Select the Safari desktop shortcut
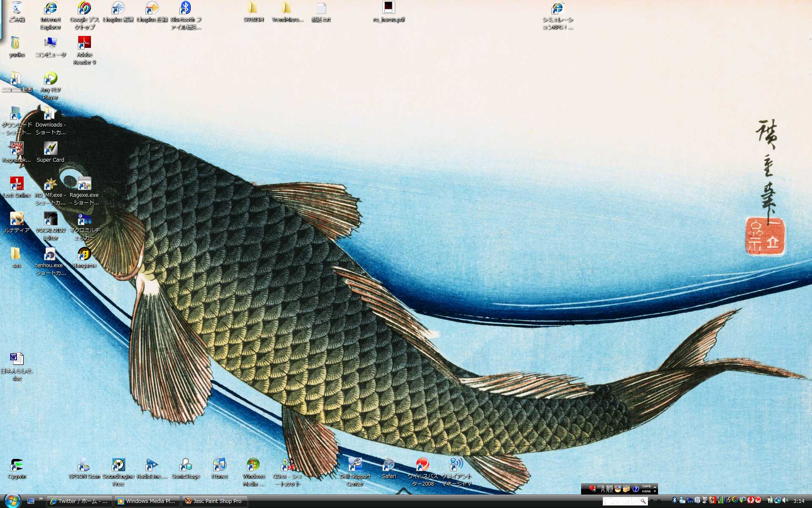 click(389, 465)
